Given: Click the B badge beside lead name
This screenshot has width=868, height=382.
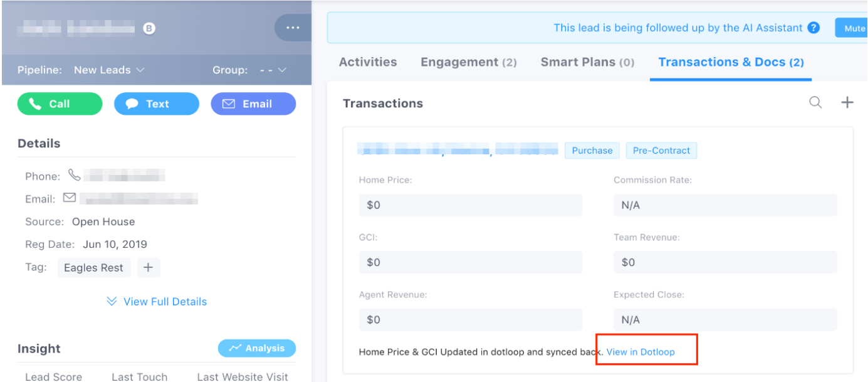Looking at the screenshot, I should (x=149, y=28).
